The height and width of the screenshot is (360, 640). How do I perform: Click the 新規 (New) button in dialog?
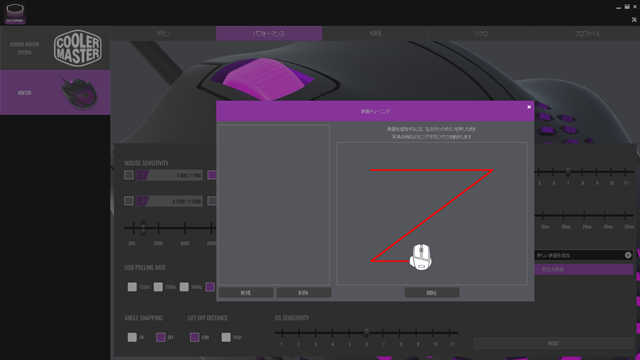tap(246, 293)
